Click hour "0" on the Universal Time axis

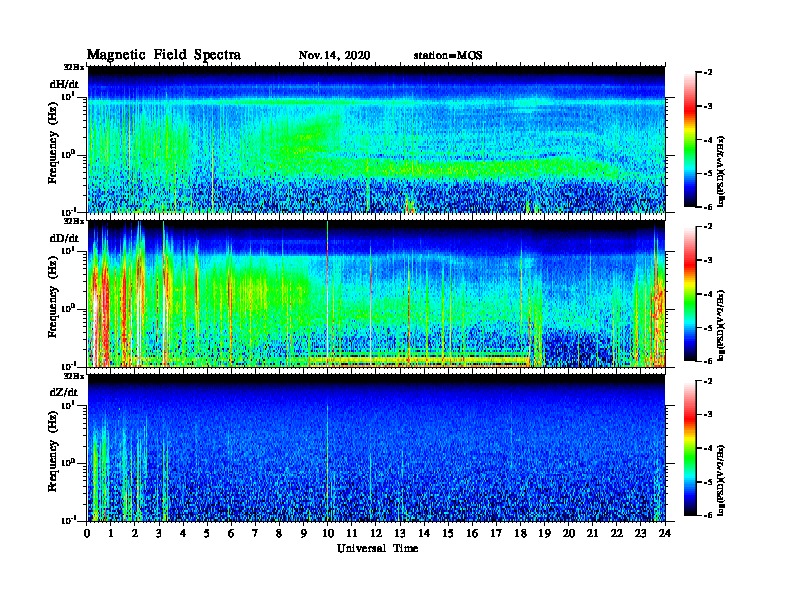(87, 533)
